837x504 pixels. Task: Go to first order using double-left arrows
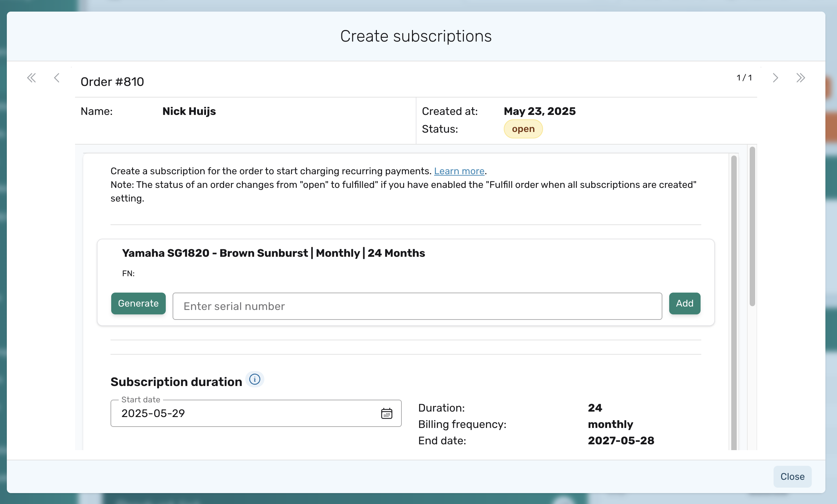[x=31, y=78]
